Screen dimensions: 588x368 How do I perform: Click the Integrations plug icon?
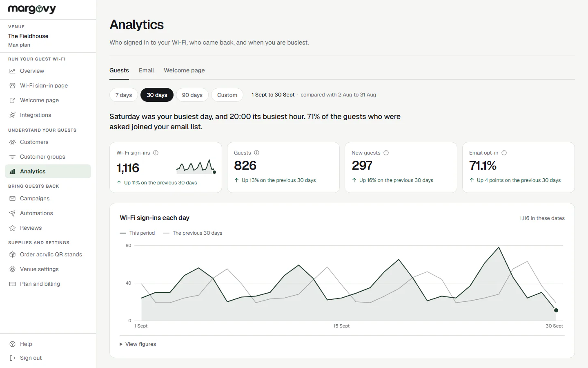point(12,115)
